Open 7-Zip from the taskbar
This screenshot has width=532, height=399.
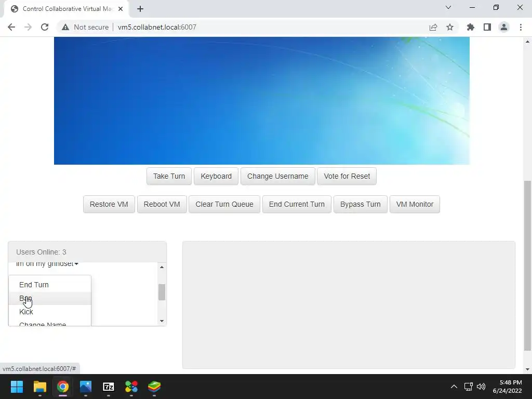(109, 387)
